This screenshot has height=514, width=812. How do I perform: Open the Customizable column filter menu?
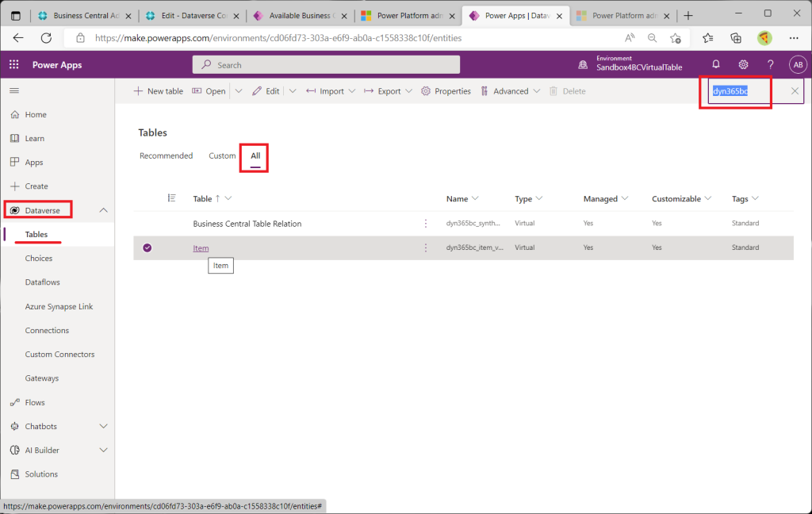pyautogui.click(x=707, y=198)
